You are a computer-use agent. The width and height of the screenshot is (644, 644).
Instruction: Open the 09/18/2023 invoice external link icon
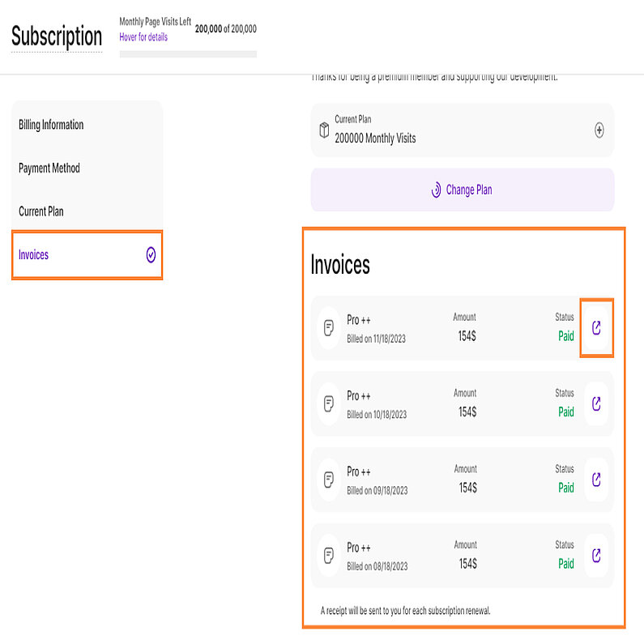click(x=597, y=480)
